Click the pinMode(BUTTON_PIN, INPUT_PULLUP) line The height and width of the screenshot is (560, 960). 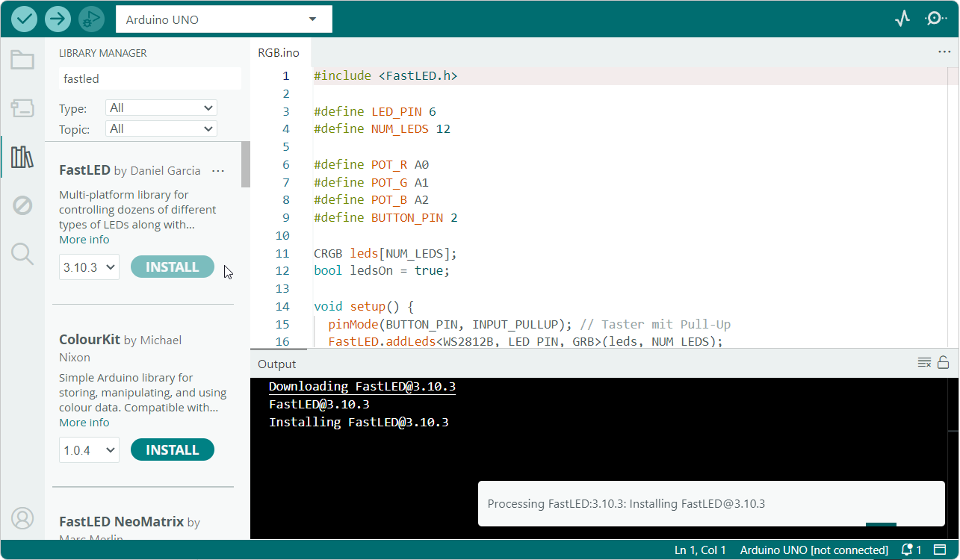tap(530, 325)
